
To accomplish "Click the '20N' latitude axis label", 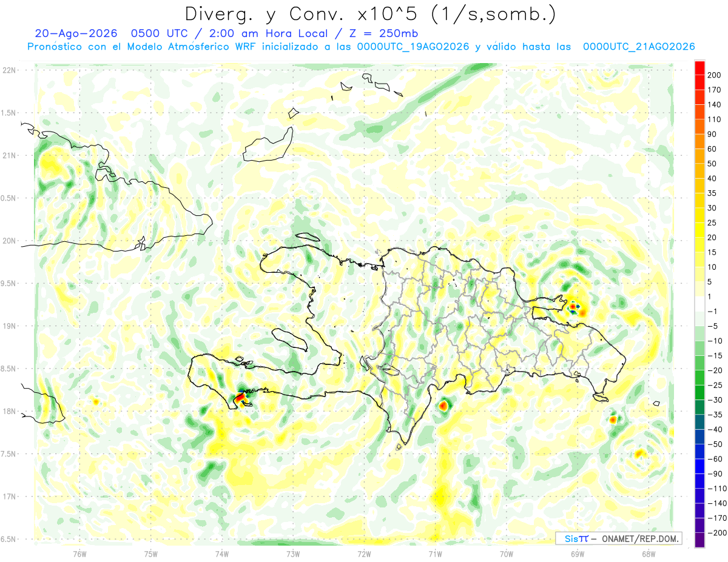I will coord(9,241).
